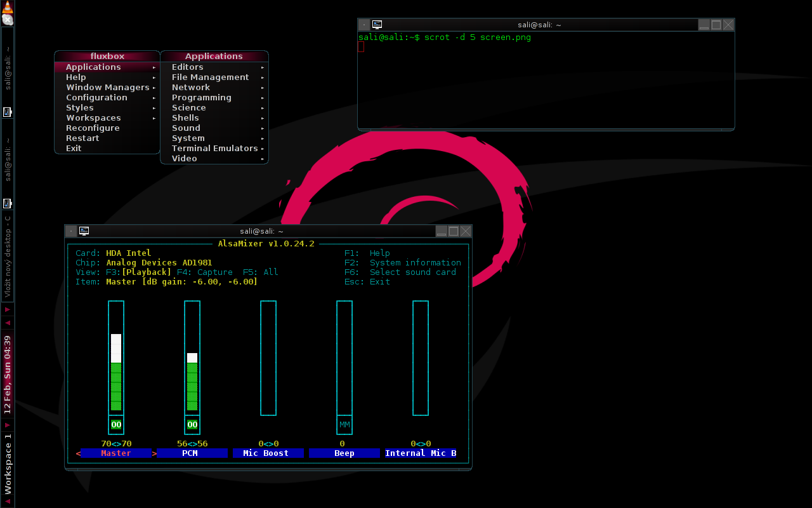Click the round gray X tray icon
The height and width of the screenshot is (508, 812).
[8, 20]
